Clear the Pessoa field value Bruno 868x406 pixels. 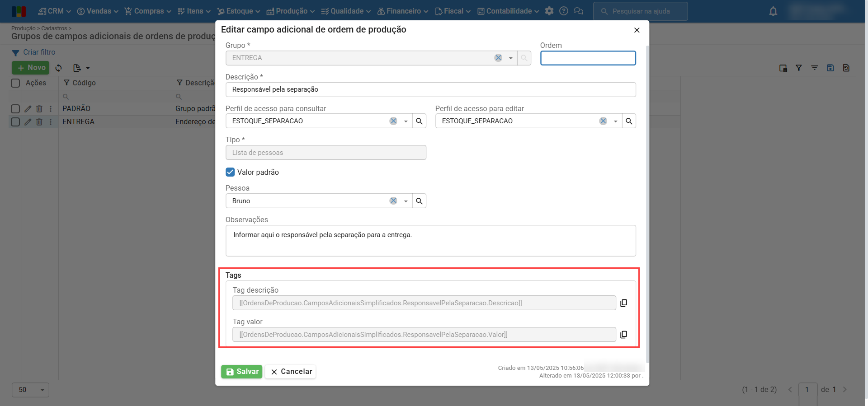393,201
